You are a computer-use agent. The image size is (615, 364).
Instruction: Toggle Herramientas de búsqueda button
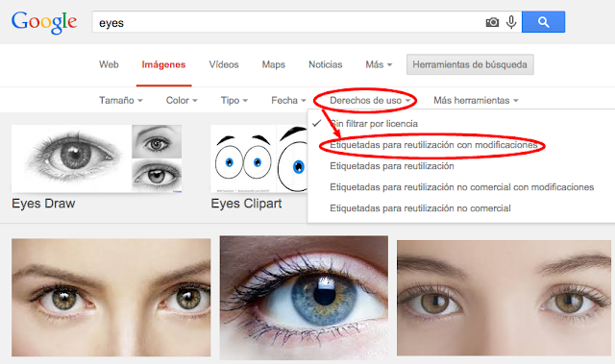click(x=470, y=64)
